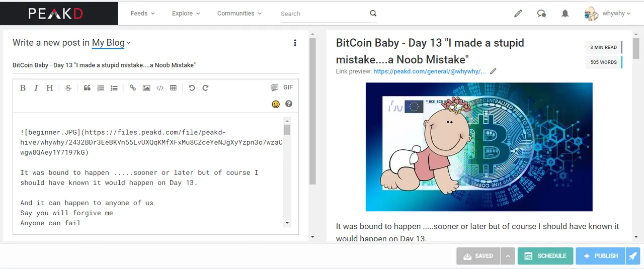Click the pencil compose icon in the header
Viewport: 644px width, 269px height.
click(x=518, y=14)
